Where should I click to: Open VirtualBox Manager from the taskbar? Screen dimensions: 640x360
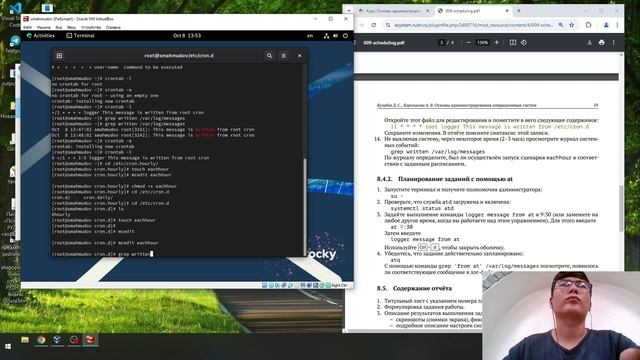click(58, 340)
